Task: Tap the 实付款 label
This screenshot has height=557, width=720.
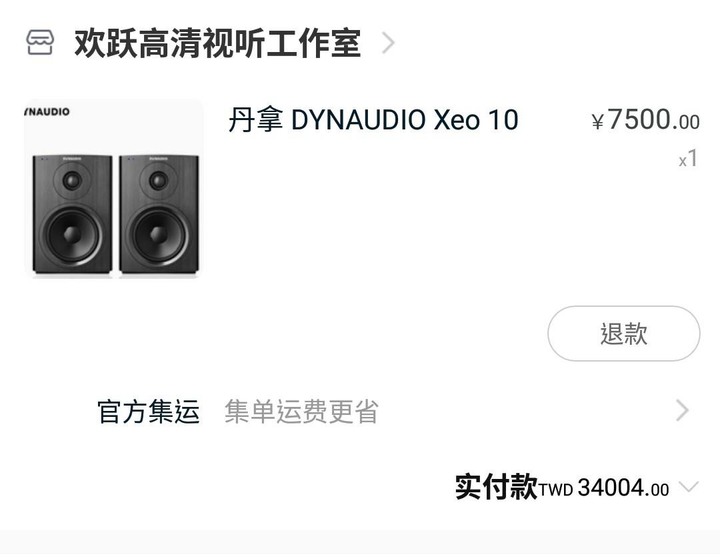Action: pyautogui.click(x=496, y=487)
